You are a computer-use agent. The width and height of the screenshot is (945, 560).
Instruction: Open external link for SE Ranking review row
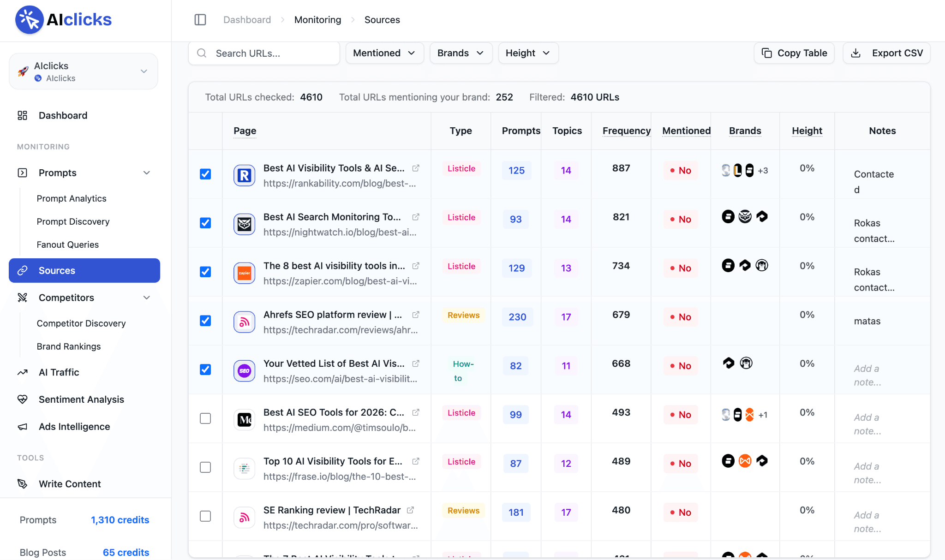[x=410, y=511]
